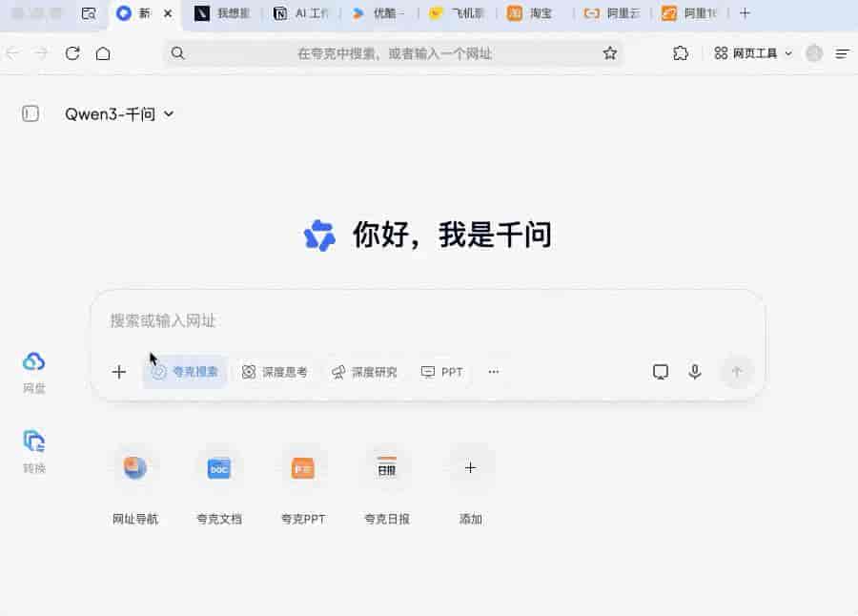Switch to the 阿里1688 tab

click(x=690, y=13)
